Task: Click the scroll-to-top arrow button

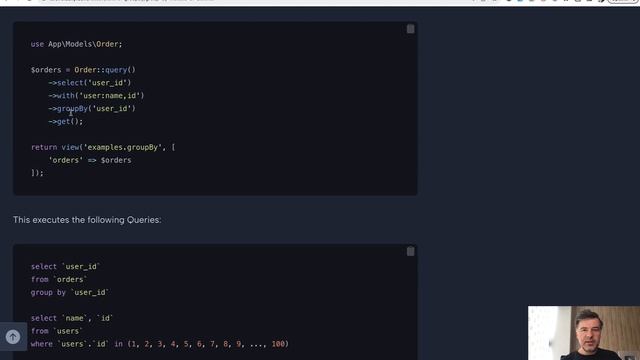Action: coord(13,337)
